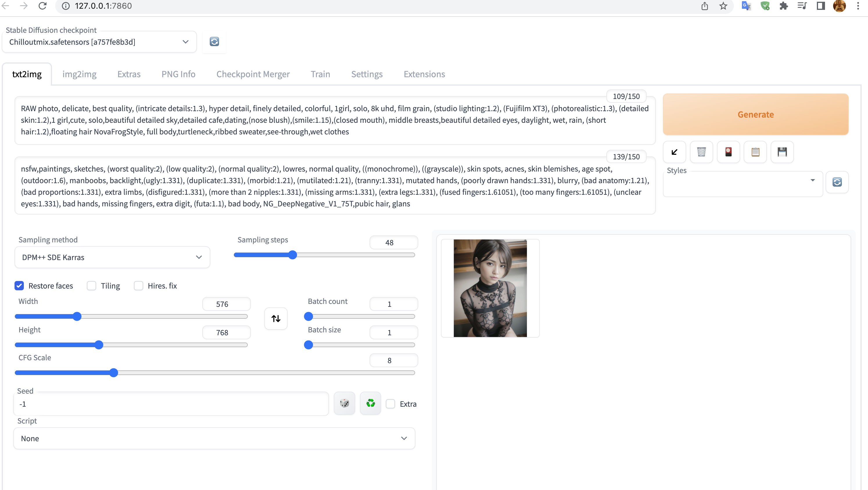Go forward in the browser
Screen dimensions: 868x490
tap(24, 6)
